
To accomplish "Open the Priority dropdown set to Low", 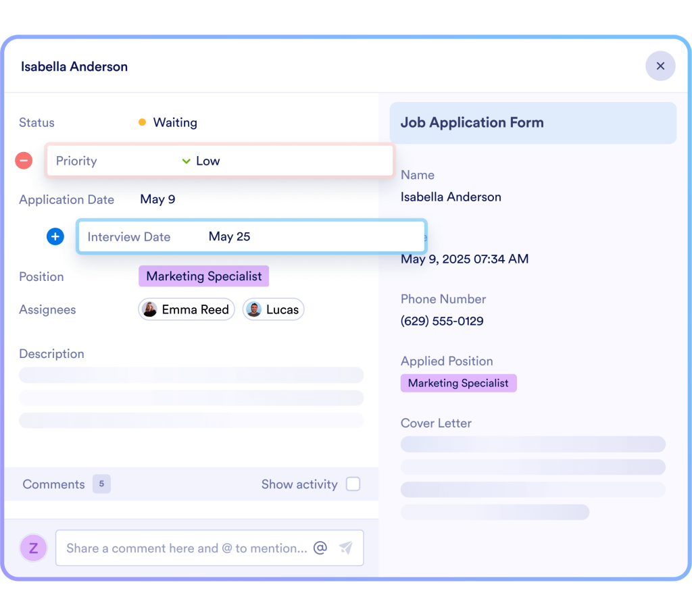I will coord(207,161).
